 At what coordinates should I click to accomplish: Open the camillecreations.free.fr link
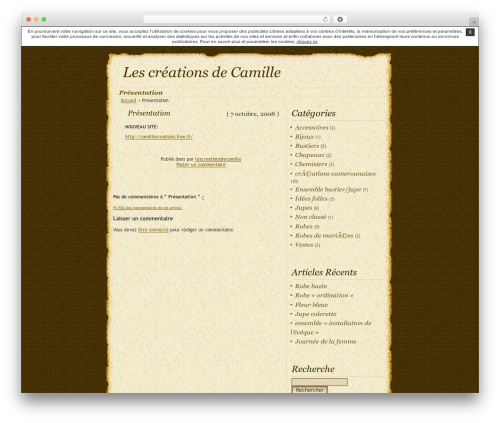(159, 137)
